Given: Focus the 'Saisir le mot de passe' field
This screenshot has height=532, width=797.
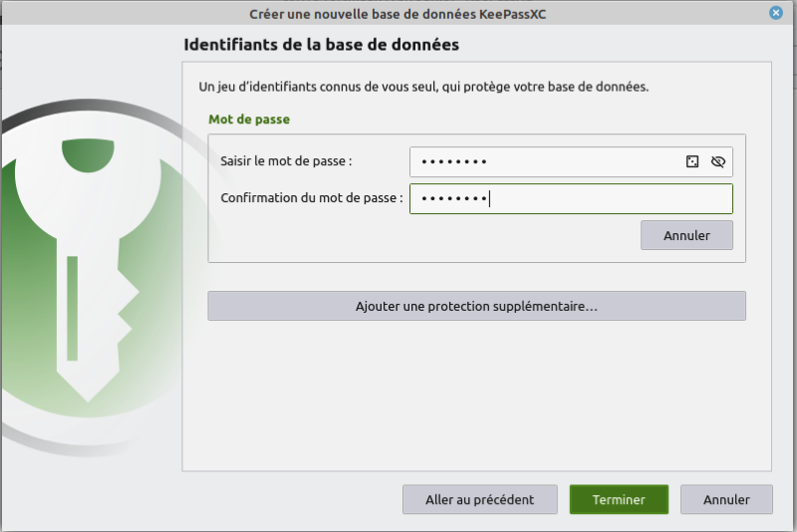Looking at the screenshot, I should pos(543,161).
